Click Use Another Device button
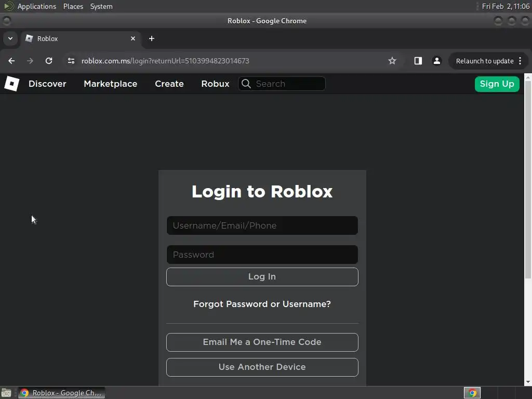The image size is (532, 399). click(262, 367)
